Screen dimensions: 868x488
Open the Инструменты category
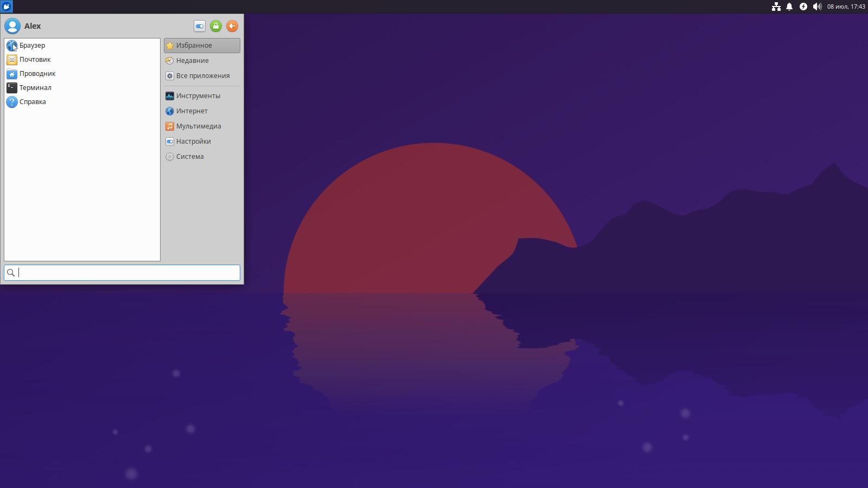point(202,96)
